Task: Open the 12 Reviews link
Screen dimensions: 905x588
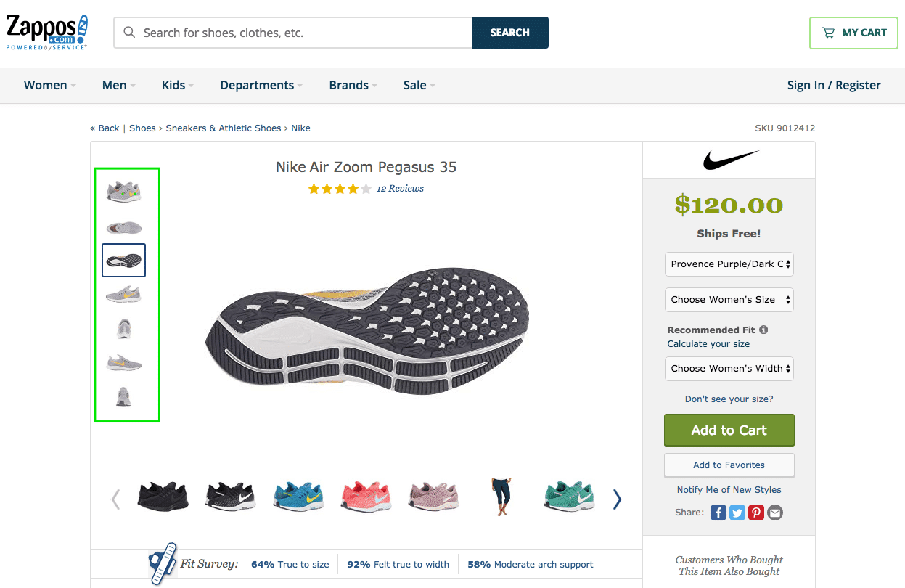Action: pos(400,189)
